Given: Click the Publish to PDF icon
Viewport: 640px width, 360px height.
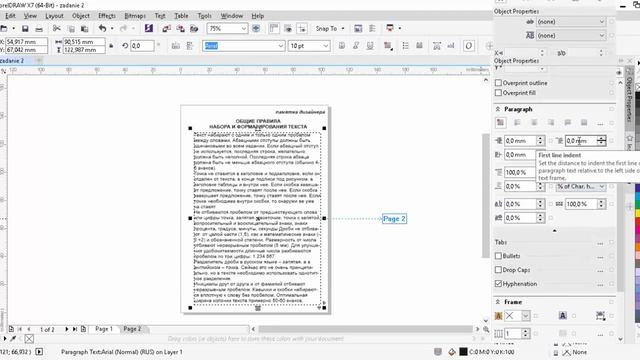Looking at the screenshot, I should [194, 29].
